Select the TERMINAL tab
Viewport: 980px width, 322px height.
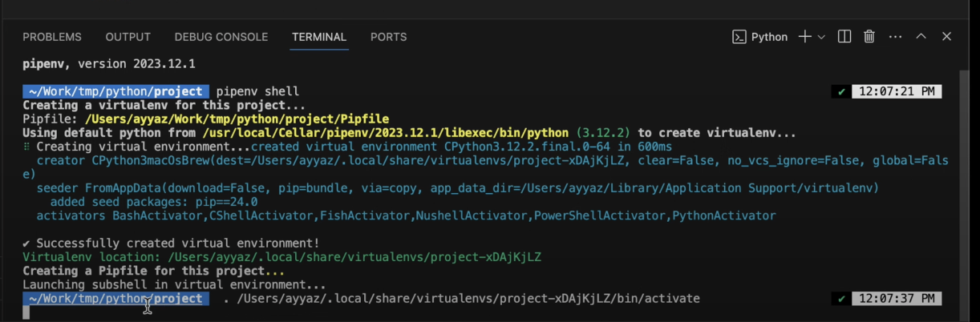click(x=319, y=37)
